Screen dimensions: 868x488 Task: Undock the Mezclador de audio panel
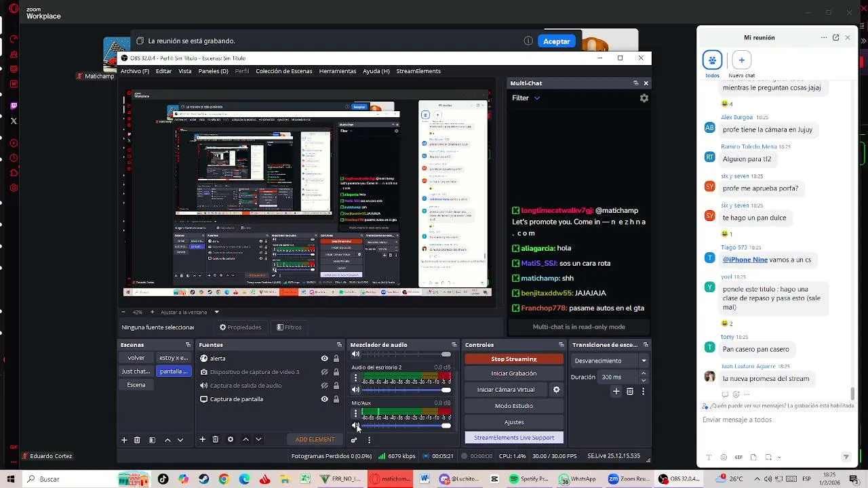click(454, 345)
